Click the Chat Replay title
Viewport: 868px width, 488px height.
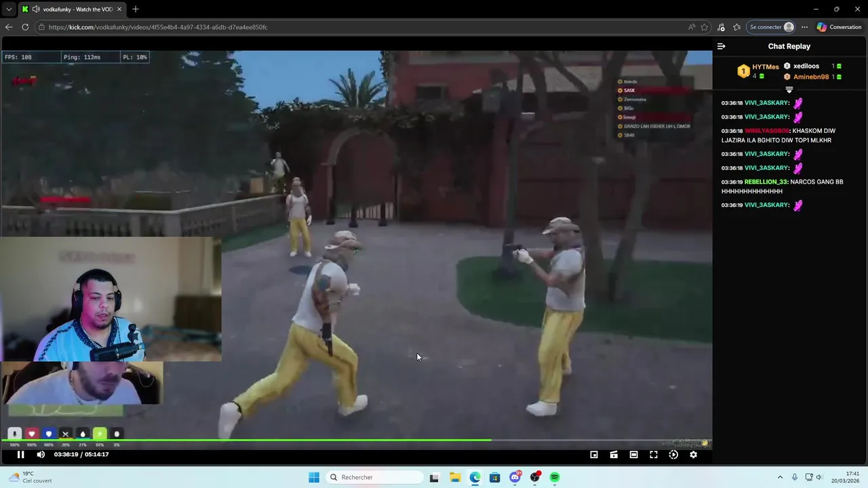789,46
